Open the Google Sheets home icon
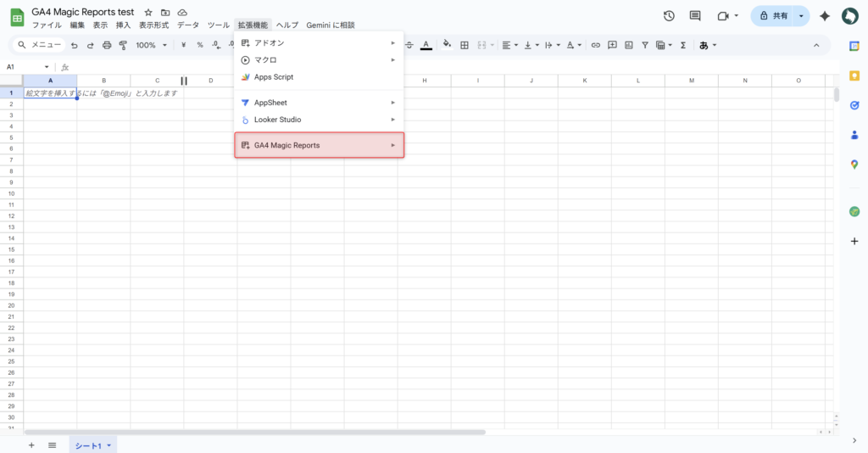 17,17
